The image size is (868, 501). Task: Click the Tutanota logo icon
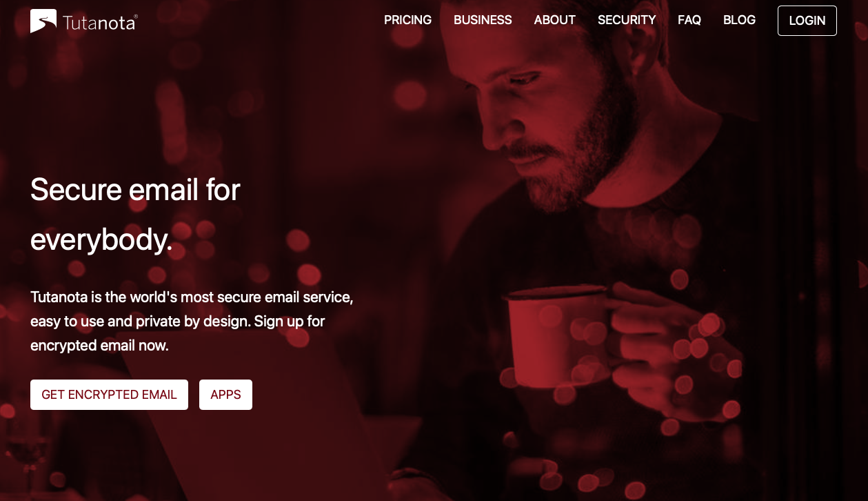43,21
